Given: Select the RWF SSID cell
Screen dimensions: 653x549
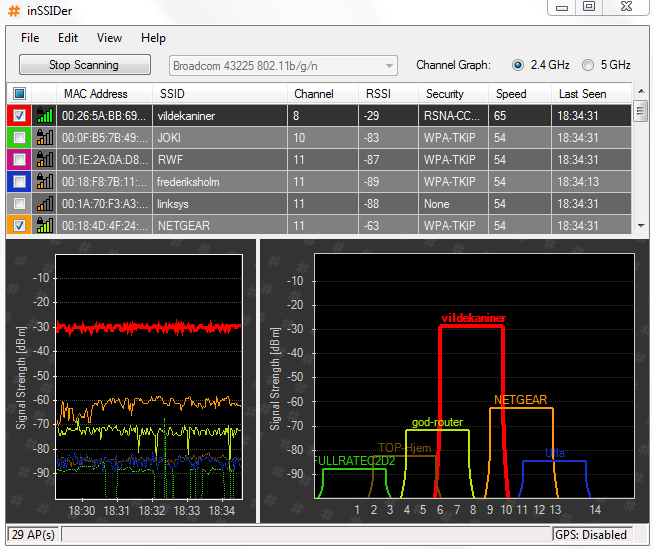Looking at the screenshot, I should pos(220,160).
